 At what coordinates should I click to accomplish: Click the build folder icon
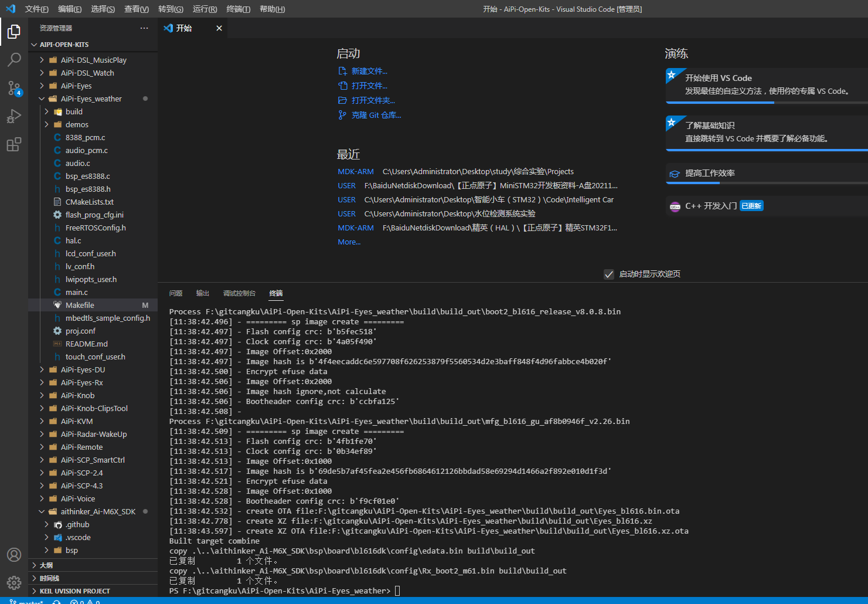[x=57, y=111]
